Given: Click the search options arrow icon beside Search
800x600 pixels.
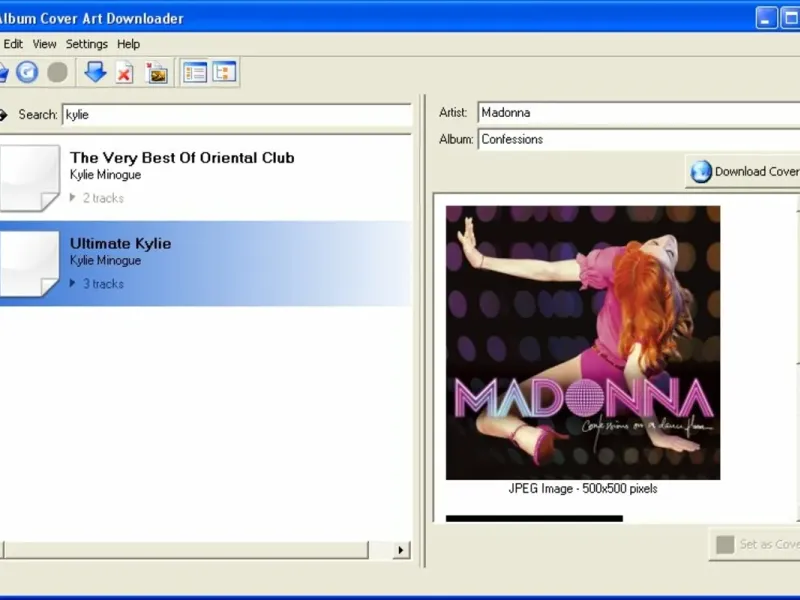Looking at the screenshot, I should 4,115.
